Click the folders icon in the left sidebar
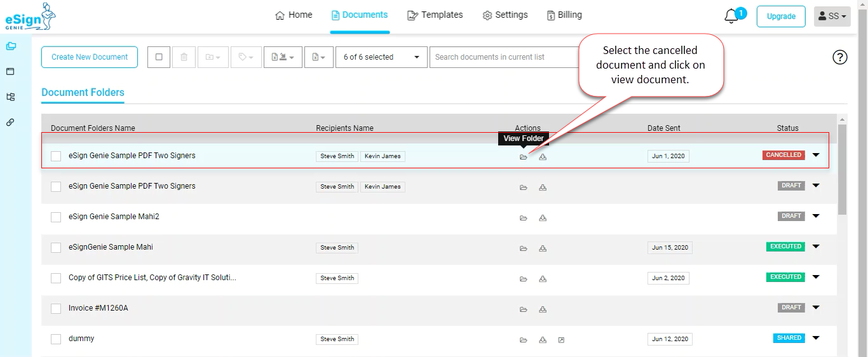 tap(10, 46)
